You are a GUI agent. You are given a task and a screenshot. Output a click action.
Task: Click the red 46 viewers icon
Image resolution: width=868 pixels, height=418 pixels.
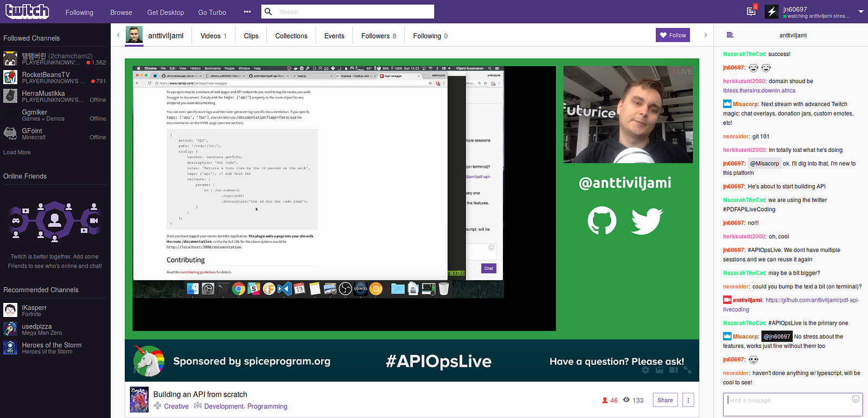coord(605,401)
